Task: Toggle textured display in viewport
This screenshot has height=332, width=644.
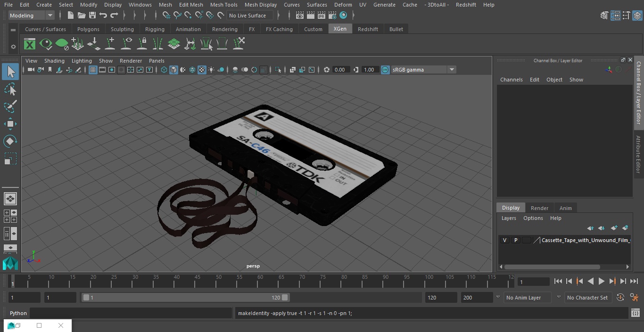Action: point(202,70)
